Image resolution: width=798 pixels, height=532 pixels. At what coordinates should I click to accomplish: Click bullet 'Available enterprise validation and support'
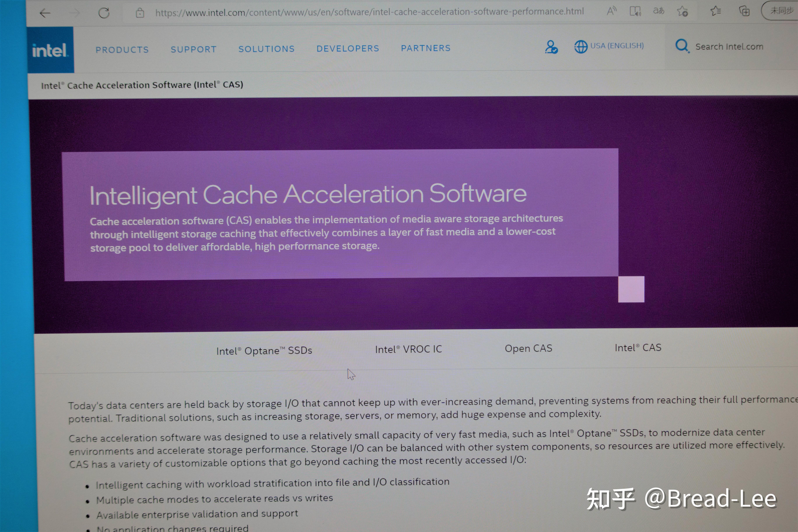[x=197, y=514]
